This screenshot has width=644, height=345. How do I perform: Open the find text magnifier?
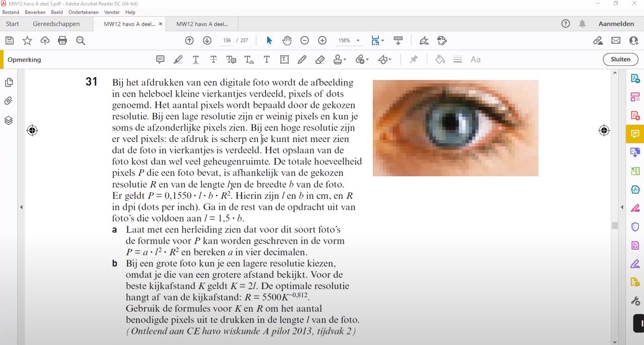(81, 41)
